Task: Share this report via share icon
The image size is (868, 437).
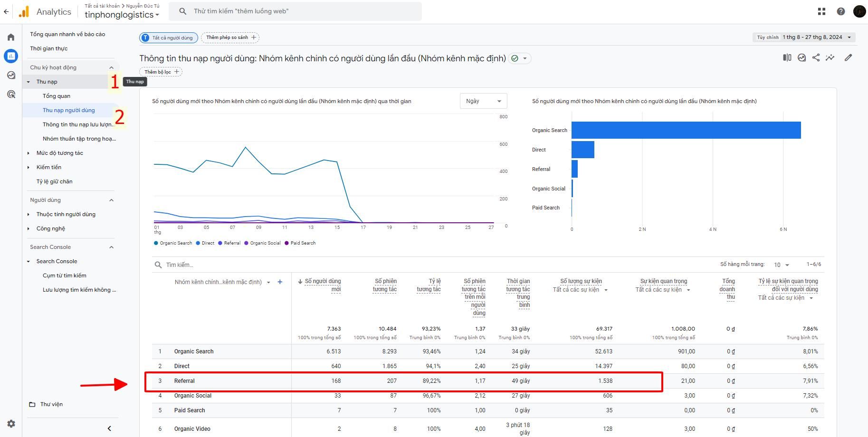Action: pos(816,57)
